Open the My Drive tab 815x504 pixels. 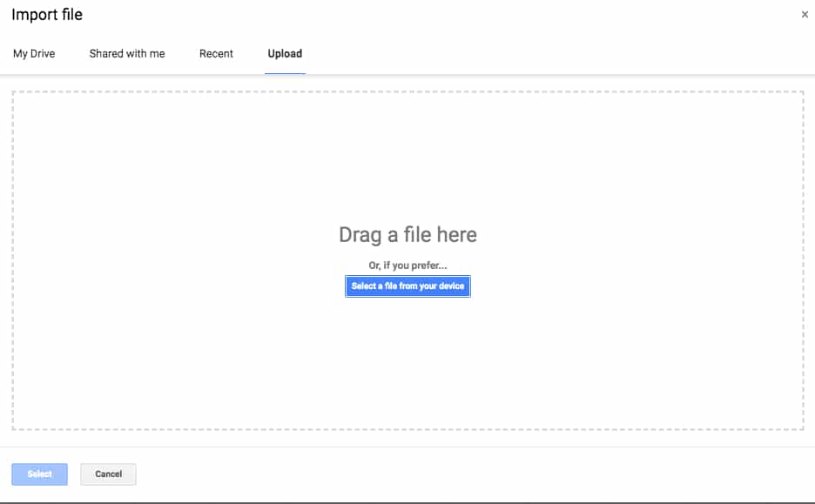tap(34, 53)
